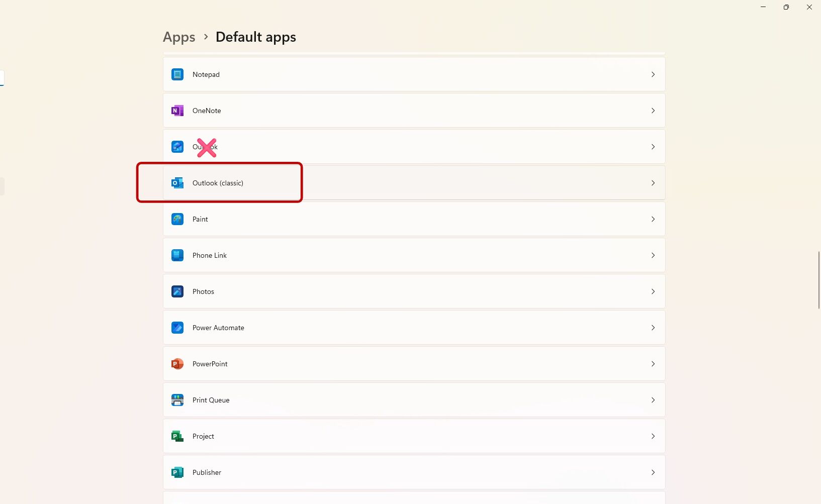The width and height of the screenshot is (821, 504).
Task: Select the Print Queue label text
Action: point(211,400)
